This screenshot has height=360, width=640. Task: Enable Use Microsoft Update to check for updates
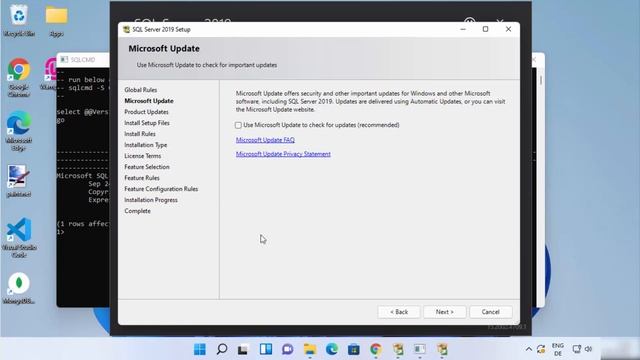[238, 125]
